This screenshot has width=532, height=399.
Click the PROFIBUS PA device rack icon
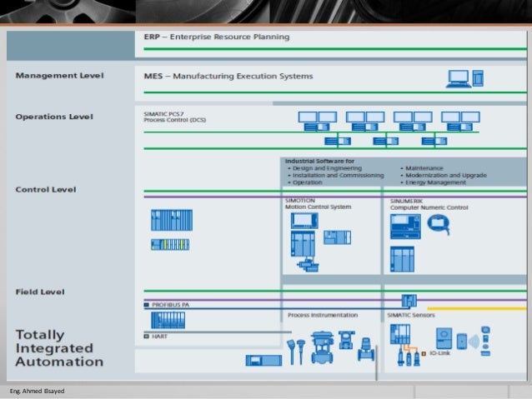[168, 321]
